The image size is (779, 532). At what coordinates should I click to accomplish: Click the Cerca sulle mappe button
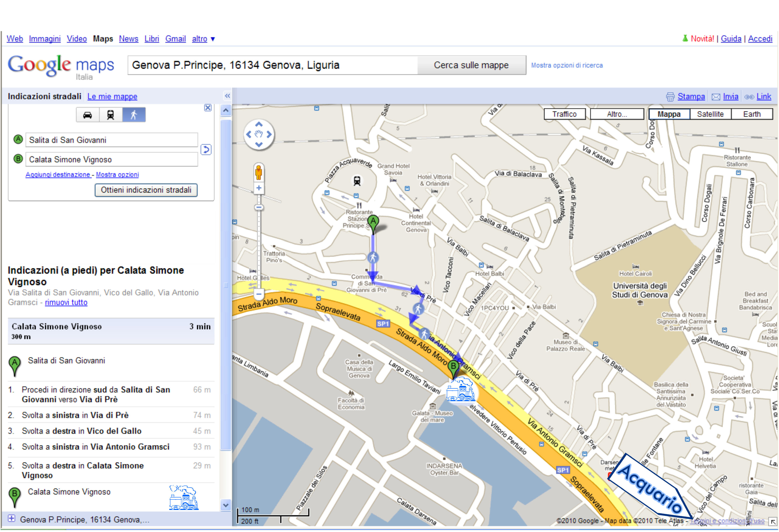click(471, 65)
